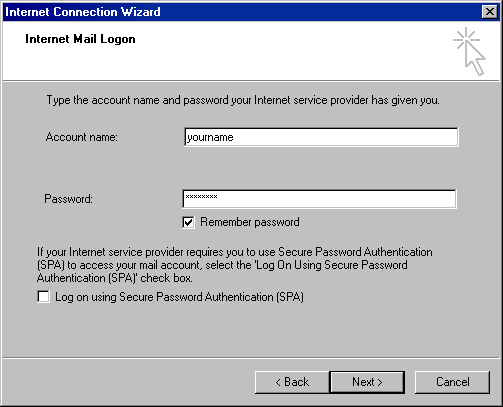Image resolution: width=503 pixels, height=407 pixels.
Task: Click the wizard cursor graphic icon
Action: click(469, 52)
